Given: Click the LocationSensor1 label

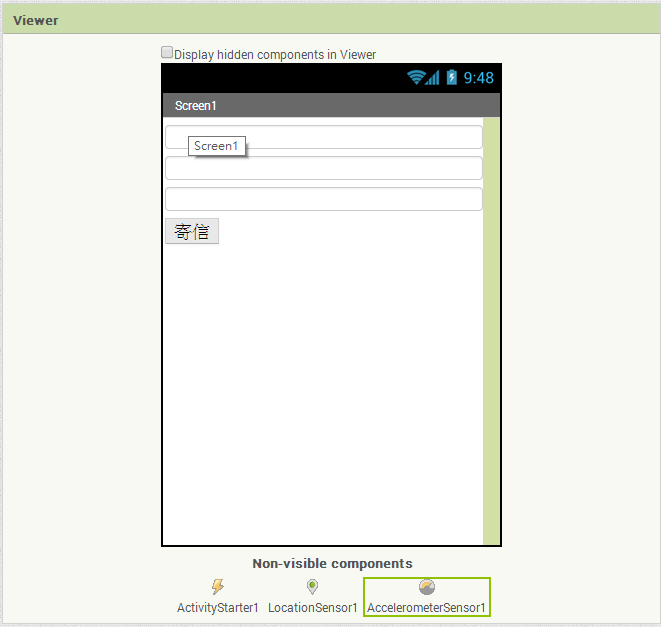Looking at the screenshot, I should click(312, 608).
